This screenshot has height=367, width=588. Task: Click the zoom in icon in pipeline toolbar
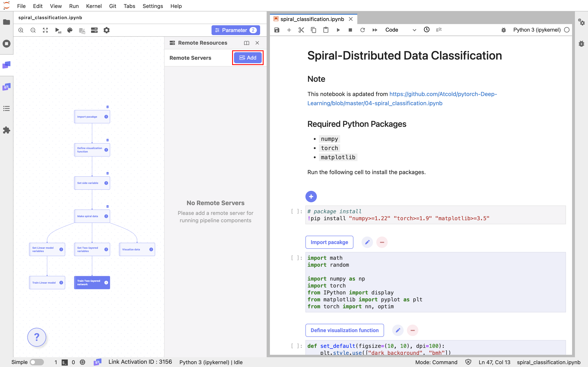21,30
